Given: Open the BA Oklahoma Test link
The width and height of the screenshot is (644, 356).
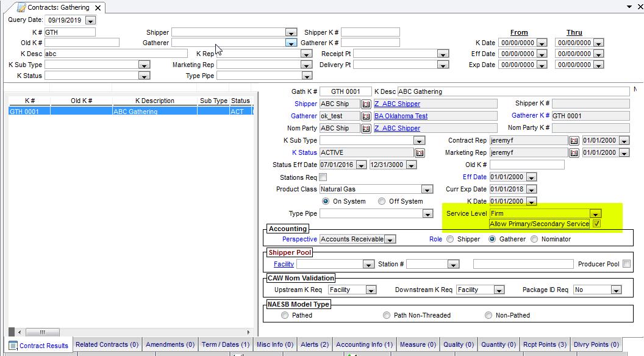Looking at the screenshot, I should coord(401,116).
